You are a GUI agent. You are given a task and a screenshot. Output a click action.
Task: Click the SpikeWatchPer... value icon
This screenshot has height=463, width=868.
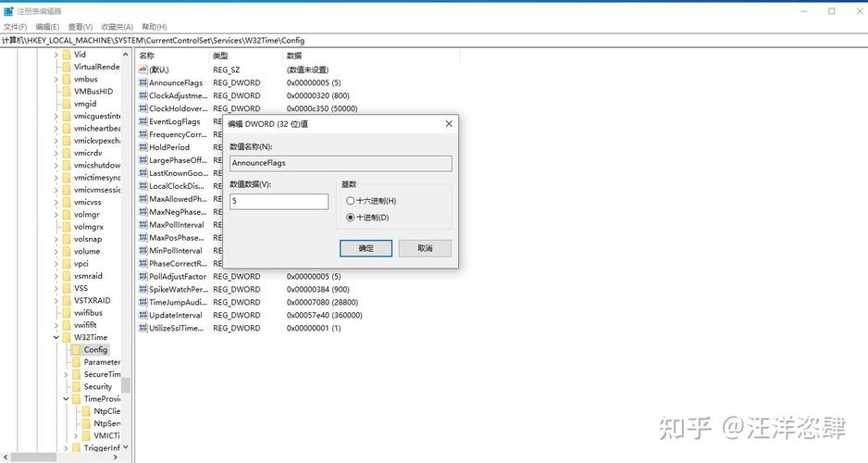click(x=143, y=289)
